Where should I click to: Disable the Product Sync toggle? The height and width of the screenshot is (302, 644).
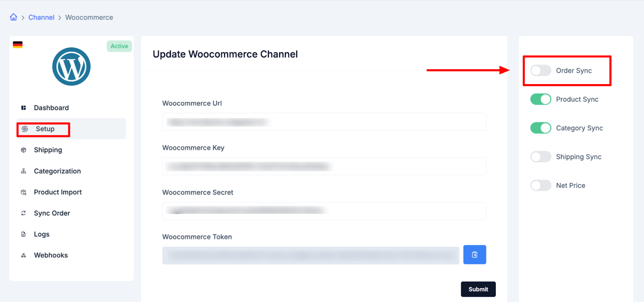coord(541,99)
